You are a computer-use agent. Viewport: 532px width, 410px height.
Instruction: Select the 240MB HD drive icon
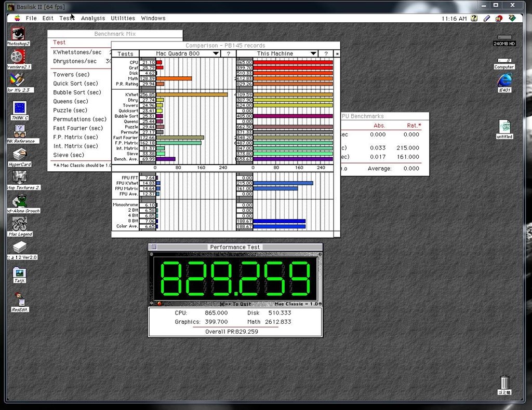504,37
